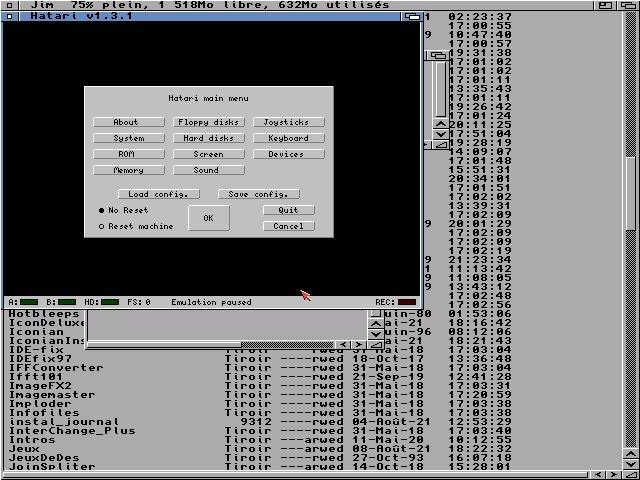Click the Emulation paused status text
The width and height of the screenshot is (640, 480).
tap(211, 302)
